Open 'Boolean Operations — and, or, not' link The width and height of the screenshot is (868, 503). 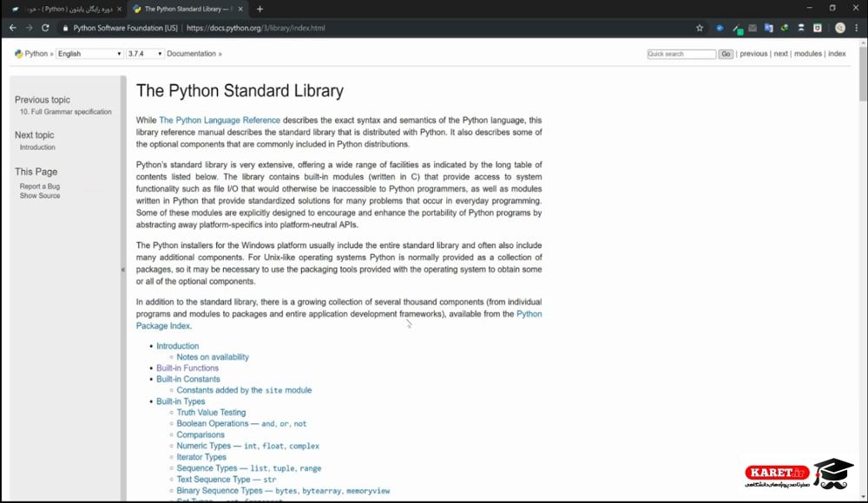coord(241,423)
